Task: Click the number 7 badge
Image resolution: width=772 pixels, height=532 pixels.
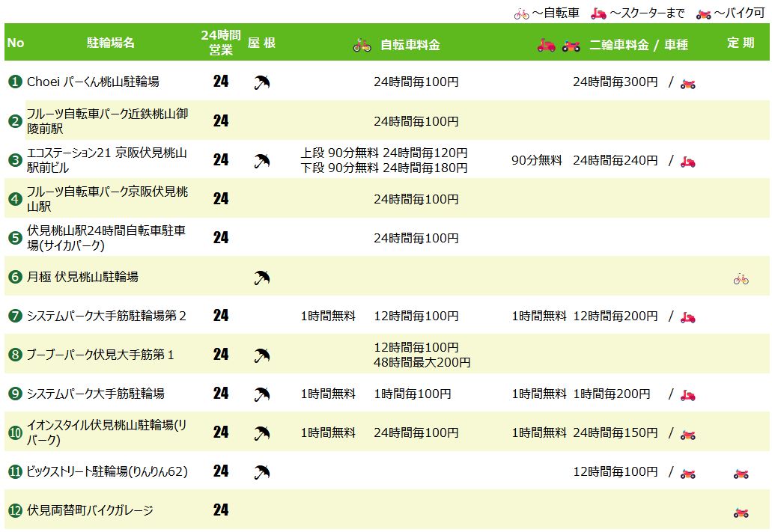Action: pos(15,316)
